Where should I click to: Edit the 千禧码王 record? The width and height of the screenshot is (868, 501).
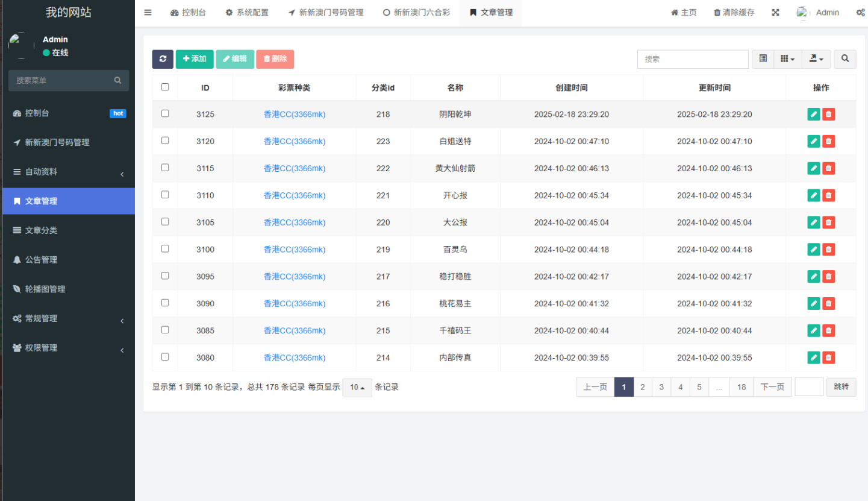814,330
